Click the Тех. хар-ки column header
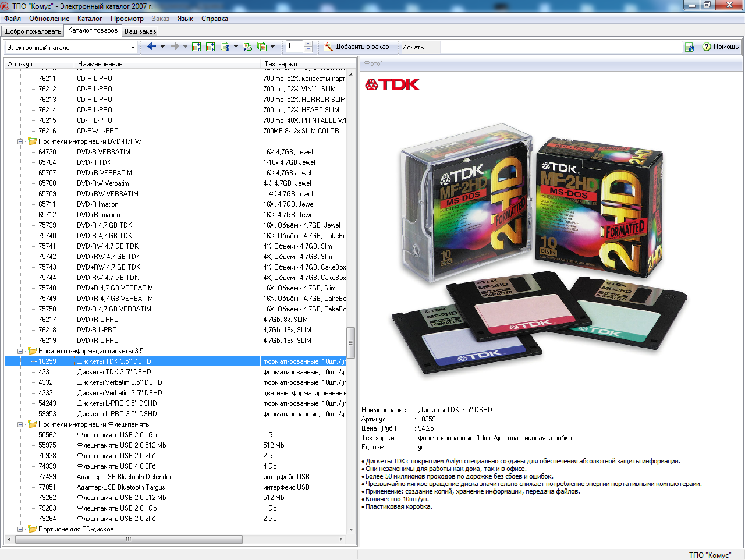This screenshot has height=560, width=745. (x=304, y=64)
